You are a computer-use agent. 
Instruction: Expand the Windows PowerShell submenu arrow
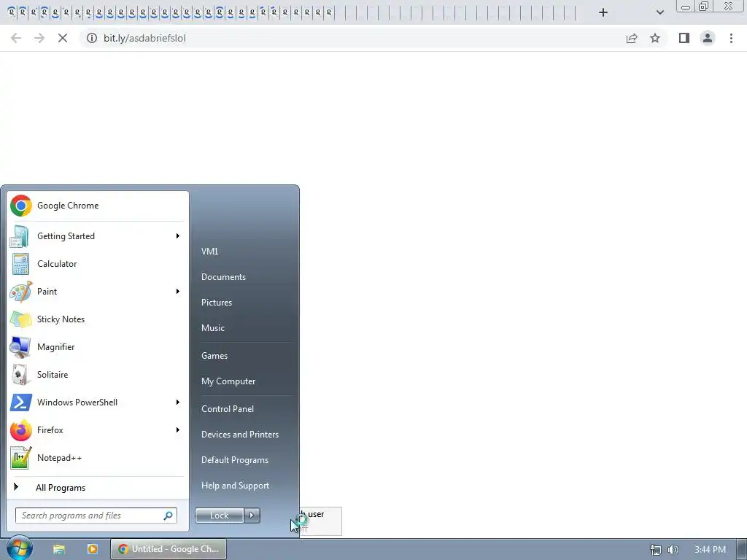coord(178,402)
